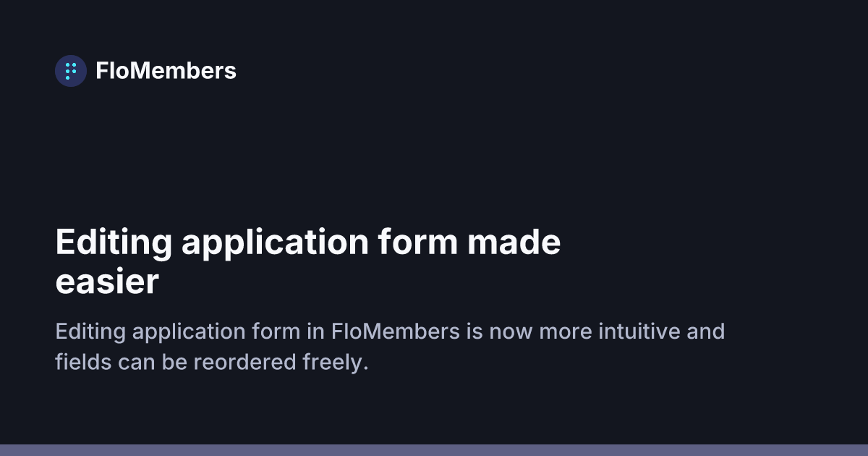Click the FloMembers dotted logo icon

click(71, 71)
